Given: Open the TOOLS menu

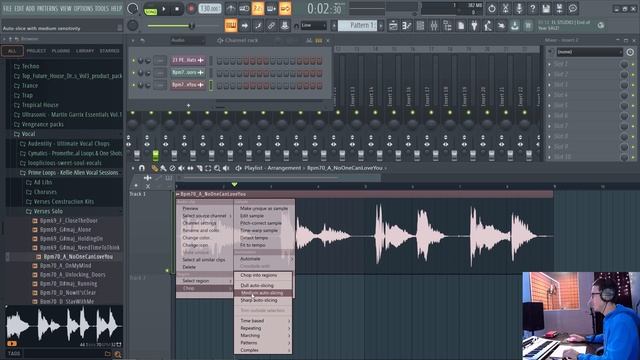Looking at the screenshot, I should (x=102, y=9).
